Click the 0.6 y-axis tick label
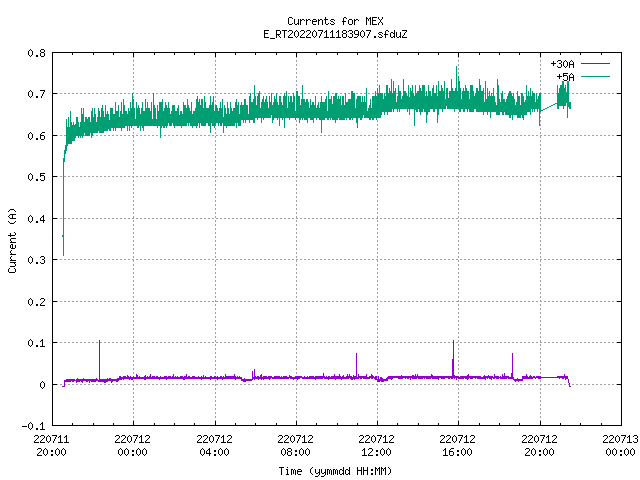Image resolution: width=640 pixels, height=480 pixels. pos(36,136)
